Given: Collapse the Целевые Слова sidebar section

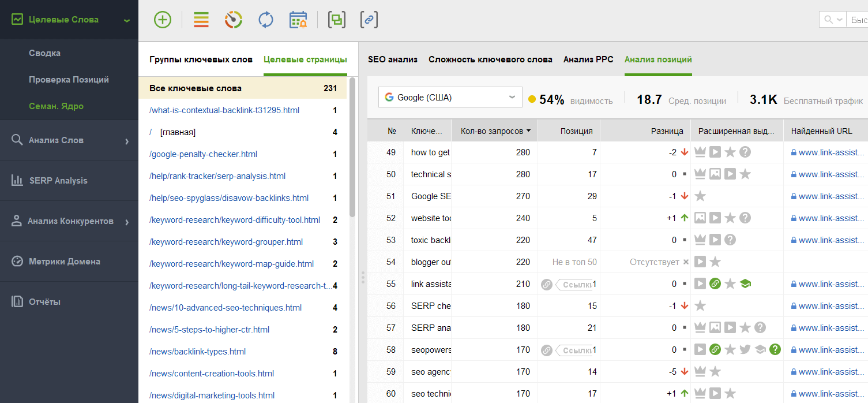Looking at the screenshot, I should 126,20.
